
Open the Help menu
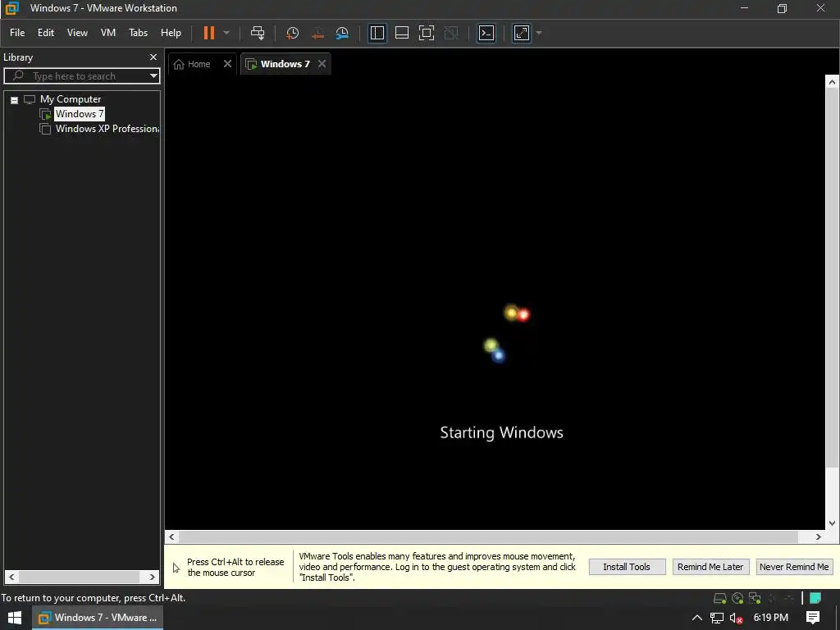pyautogui.click(x=171, y=33)
